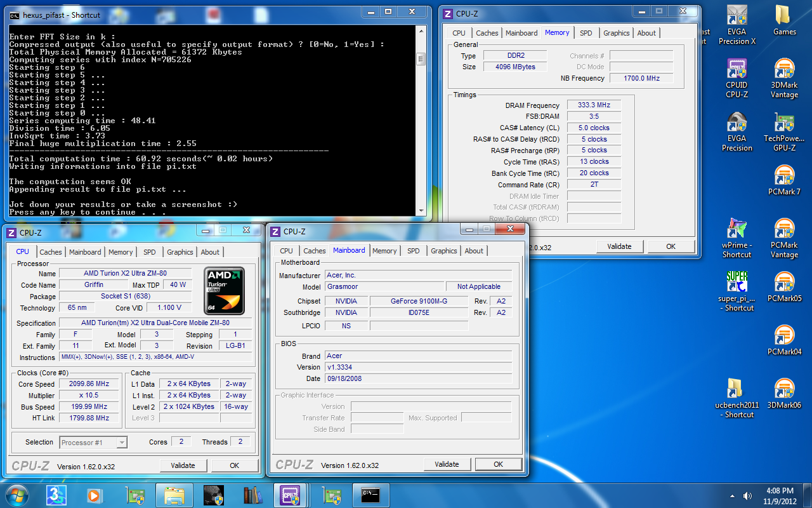Switch to CPU tab in Mainboard window
The image size is (812, 508).
coord(287,251)
